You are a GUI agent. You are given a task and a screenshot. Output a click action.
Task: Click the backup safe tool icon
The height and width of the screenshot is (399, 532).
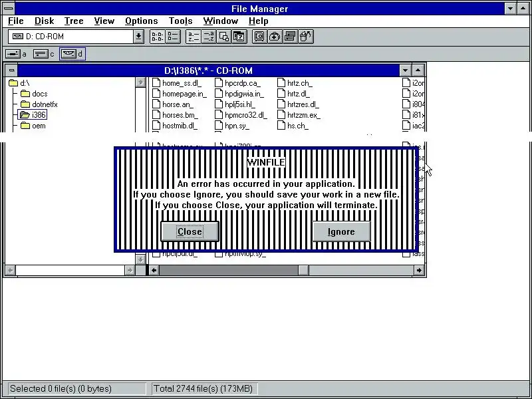[x=259, y=37]
